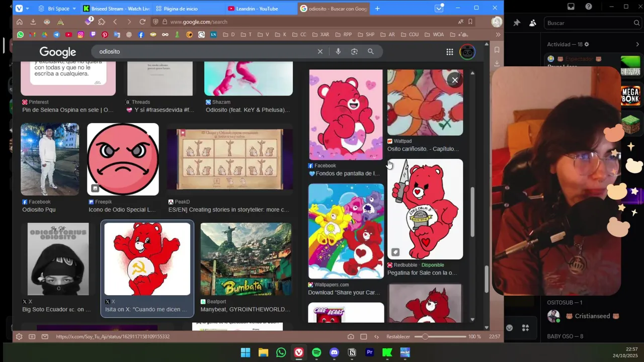Toggle Discord member list icon
Image resolution: width=644 pixels, height=362 pixels.
click(x=533, y=23)
